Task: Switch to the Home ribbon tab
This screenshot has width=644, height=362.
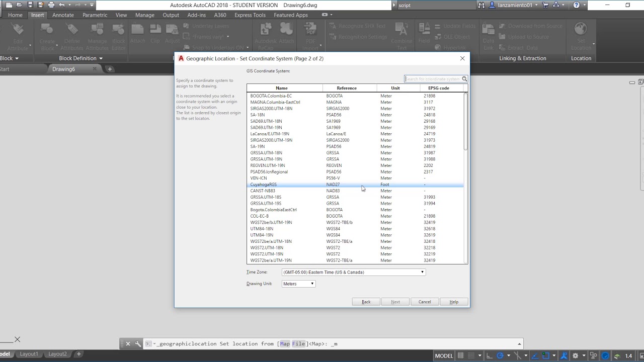Action: tap(15, 15)
